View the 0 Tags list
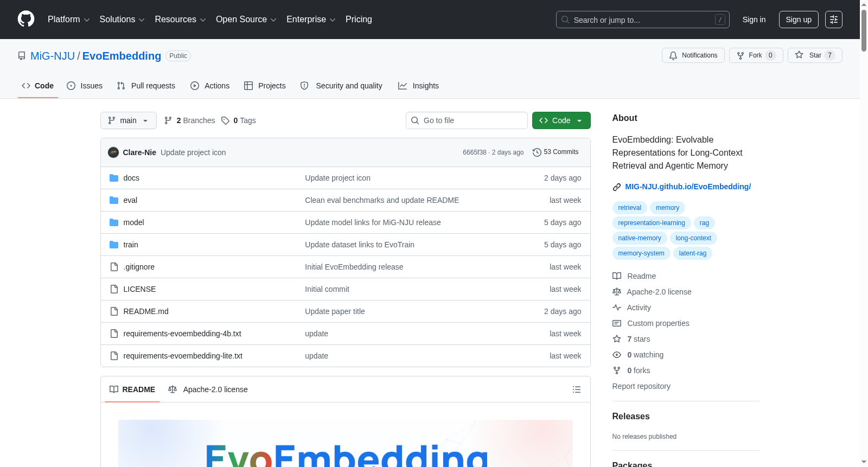The image size is (868, 467). (x=239, y=120)
